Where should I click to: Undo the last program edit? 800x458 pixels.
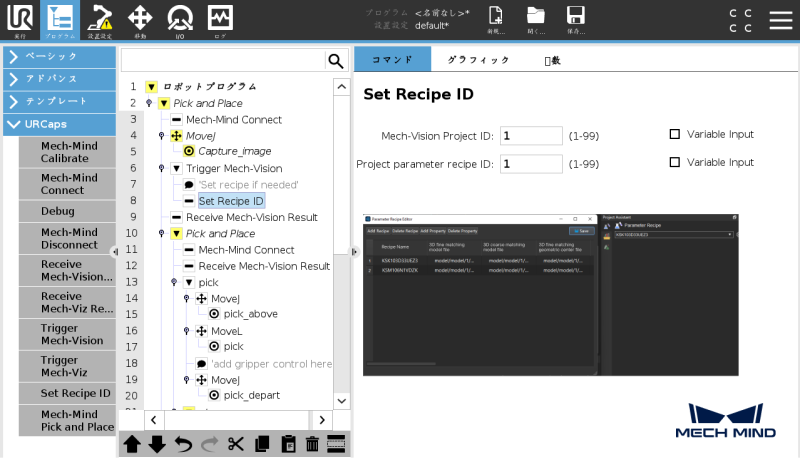(183, 444)
